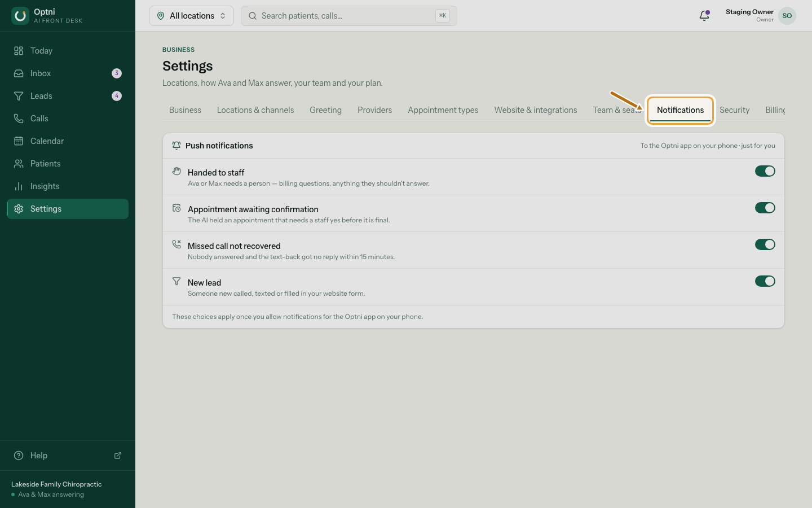
Task: Click the Help question mark icon
Action: 19,456
